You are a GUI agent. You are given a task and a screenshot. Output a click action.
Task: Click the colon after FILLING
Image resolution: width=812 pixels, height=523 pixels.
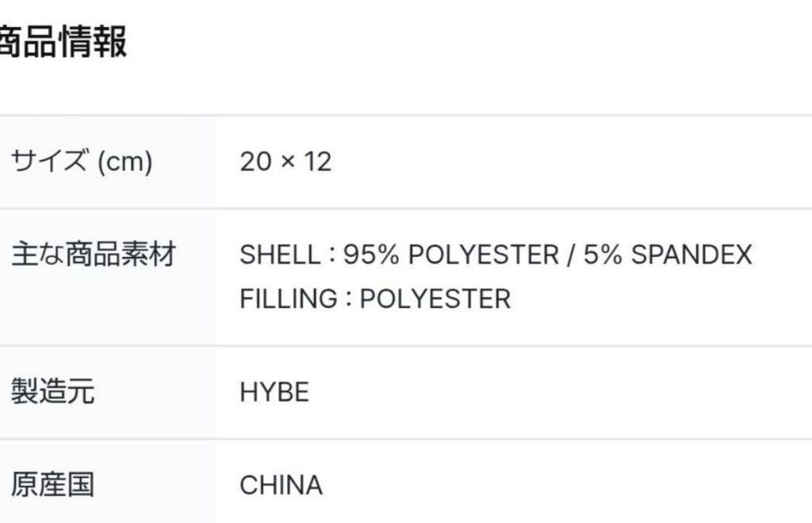coord(348,300)
